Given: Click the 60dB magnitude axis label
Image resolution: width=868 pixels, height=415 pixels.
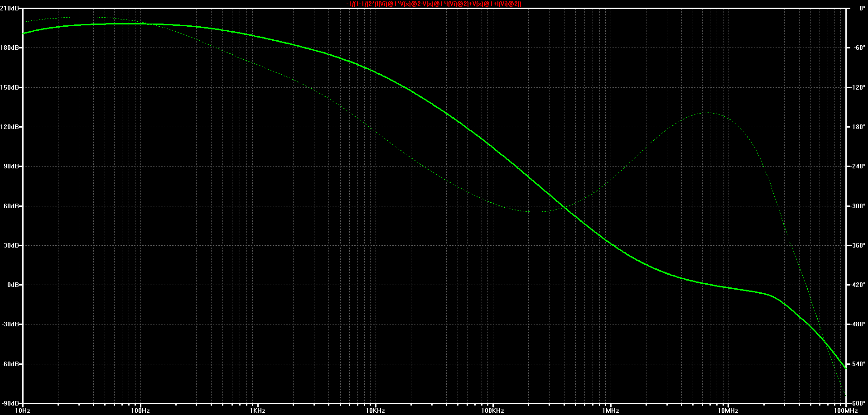Looking at the screenshot, I should click(11, 206).
